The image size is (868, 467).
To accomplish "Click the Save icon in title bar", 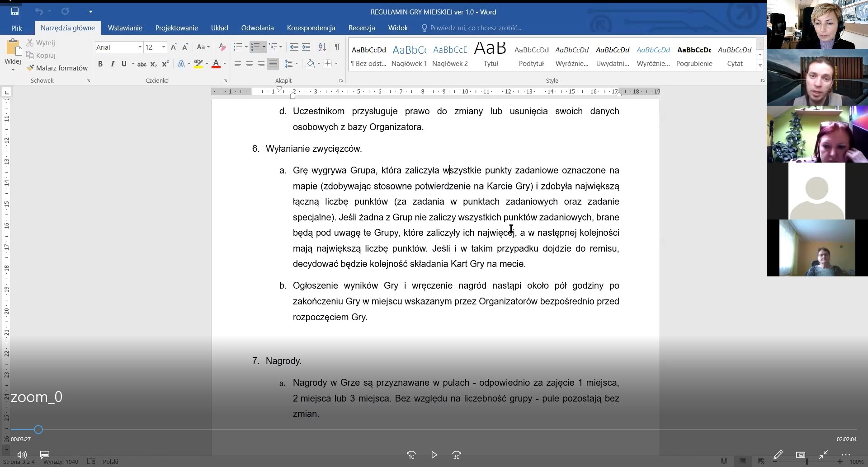I will point(15,11).
